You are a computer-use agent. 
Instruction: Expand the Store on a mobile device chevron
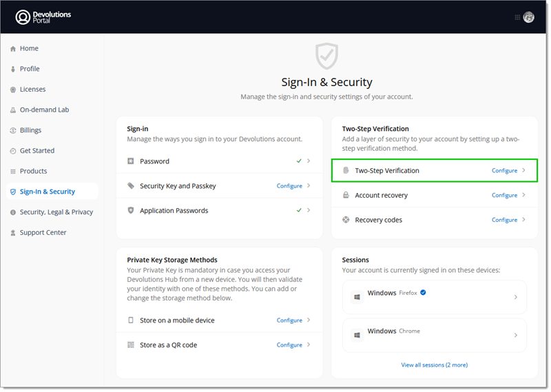309,320
